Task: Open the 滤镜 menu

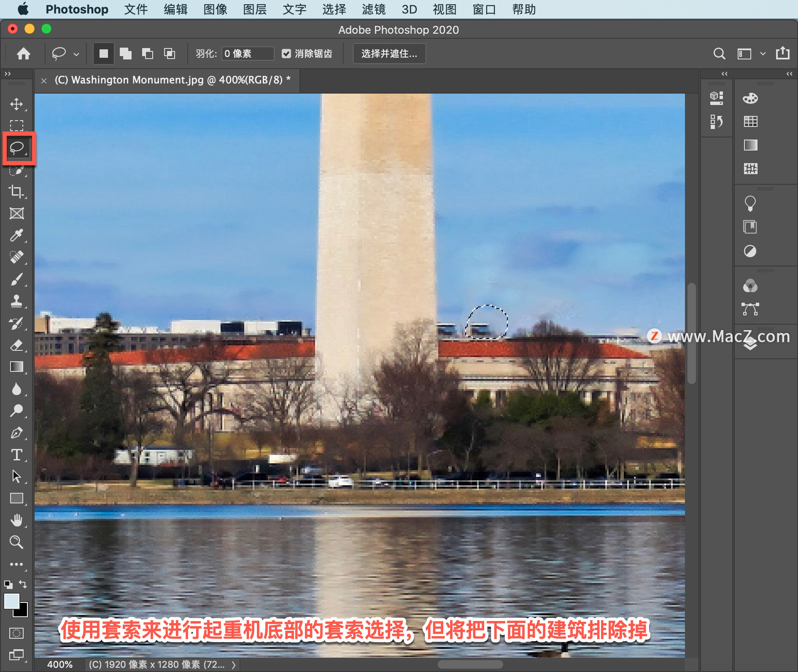Action: (374, 9)
